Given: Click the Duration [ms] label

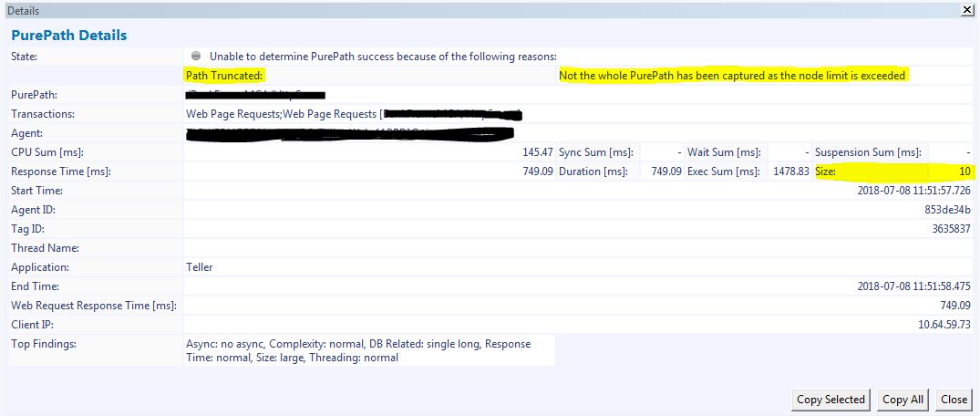Looking at the screenshot, I should pyautogui.click(x=593, y=172).
